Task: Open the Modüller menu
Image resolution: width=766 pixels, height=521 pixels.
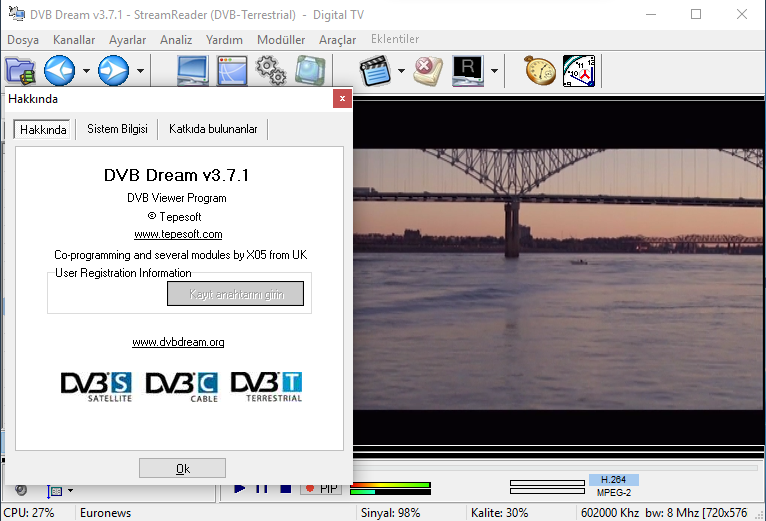Action: pyautogui.click(x=281, y=40)
